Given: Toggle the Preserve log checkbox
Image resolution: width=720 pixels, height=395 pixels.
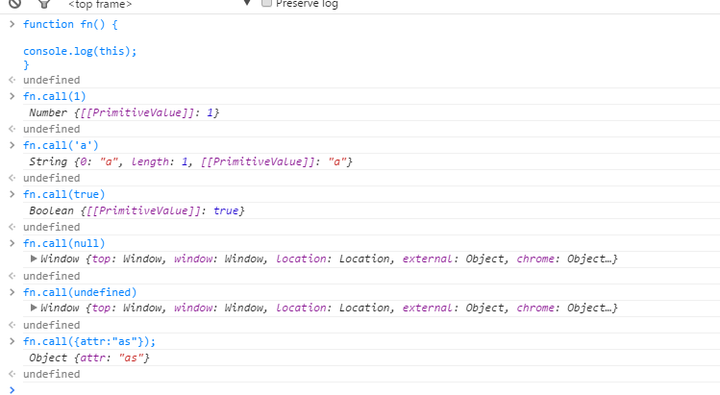Looking at the screenshot, I should tap(266, 3).
